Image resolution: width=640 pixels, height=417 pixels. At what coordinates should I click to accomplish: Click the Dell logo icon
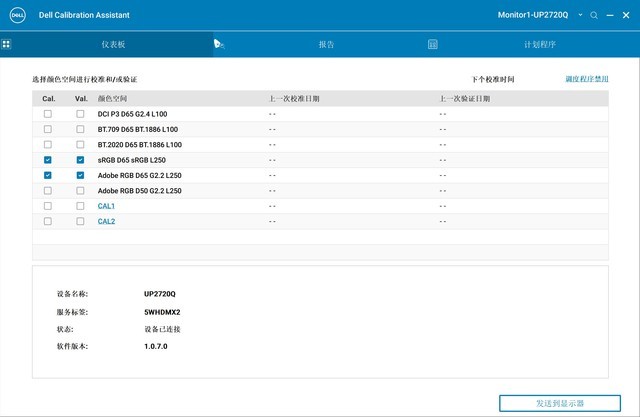tap(18, 16)
